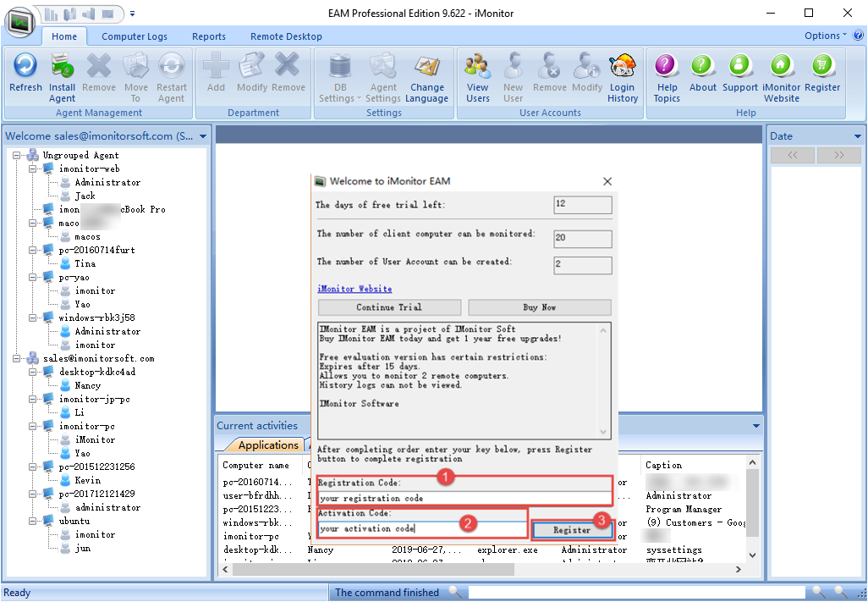Click the Refresh icon in Agent Management

[x=25, y=71]
